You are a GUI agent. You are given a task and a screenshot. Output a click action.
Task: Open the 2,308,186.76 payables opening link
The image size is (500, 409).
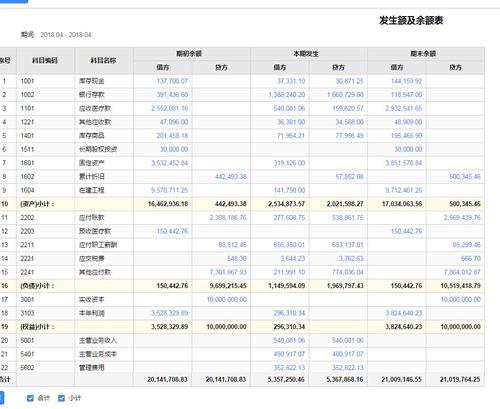tap(228, 218)
